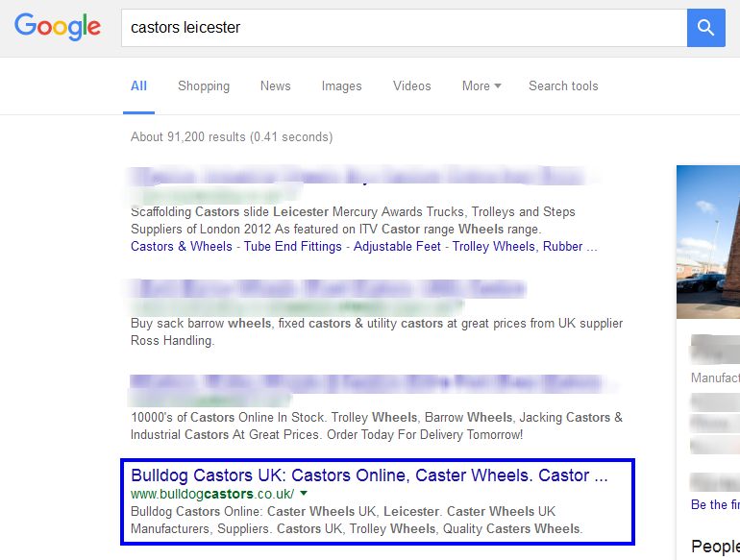This screenshot has width=740, height=560.
Task: Select the All results tab
Action: click(x=139, y=85)
